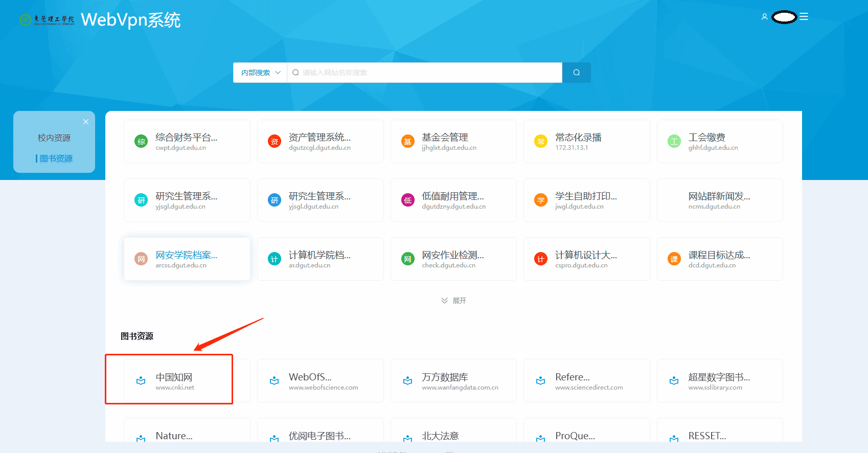Image resolution: width=868 pixels, height=453 pixels.
Task: Click the user profile icon in header
Action: (764, 17)
